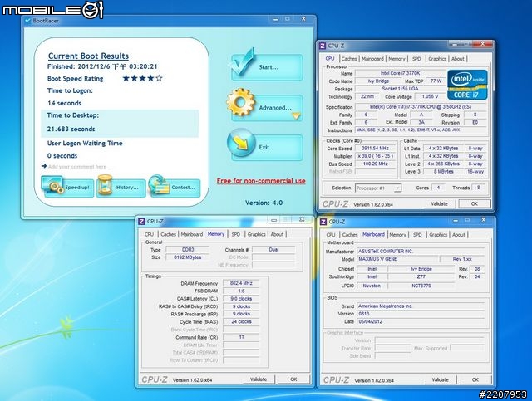The width and height of the screenshot is (532, 401).
Task: Select Mainboard tab in Memory window
Action: (192, 234)
